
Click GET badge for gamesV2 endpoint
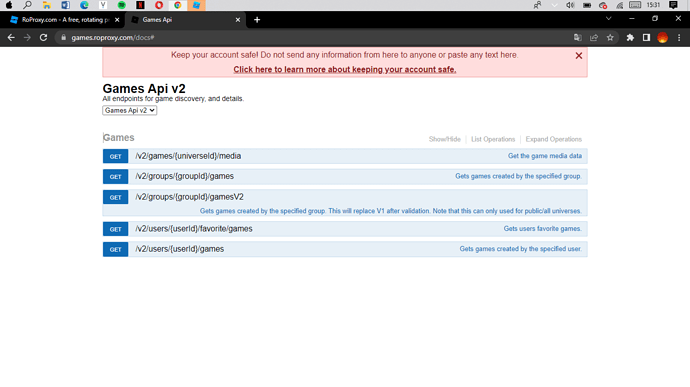(115, 197)
